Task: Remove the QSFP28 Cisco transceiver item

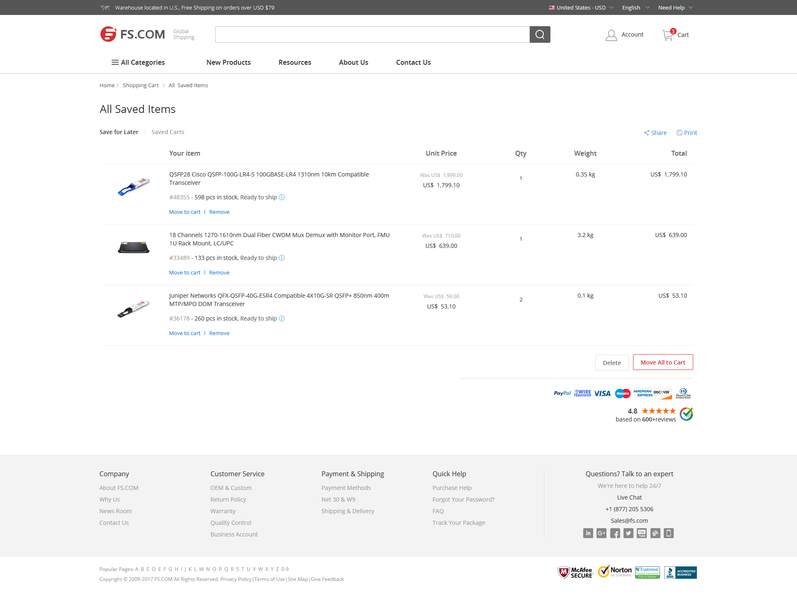Action: click(x=219, y=212)
